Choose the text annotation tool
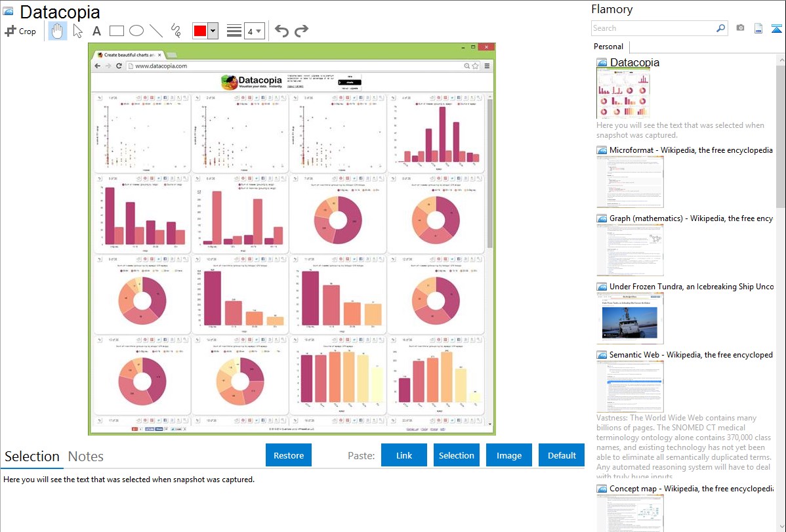The image size is (786, 532). click(96, 31)
